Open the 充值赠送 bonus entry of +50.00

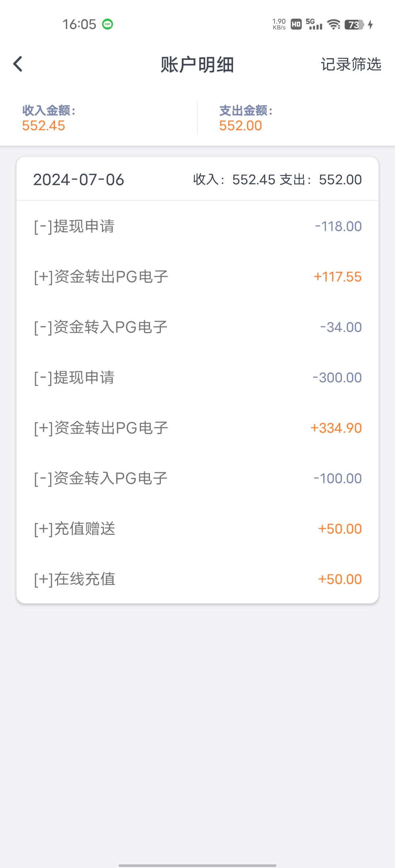click(x=197, y=529)
